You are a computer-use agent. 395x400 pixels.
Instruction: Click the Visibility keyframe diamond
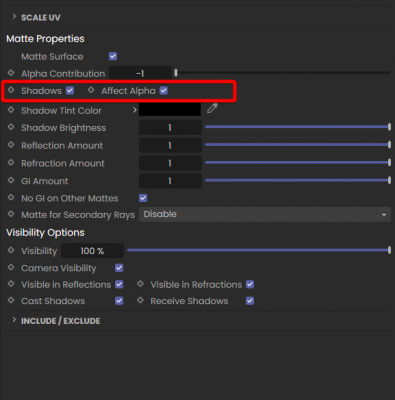tap(11, 250)
